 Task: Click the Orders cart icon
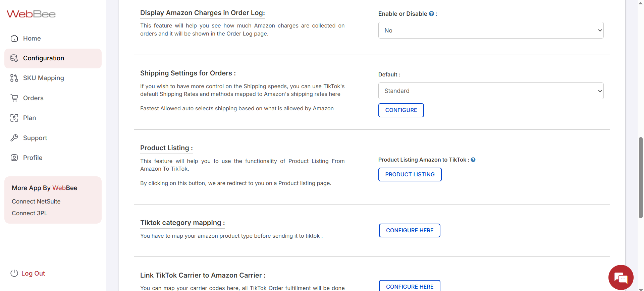click(x=14, y=98)
